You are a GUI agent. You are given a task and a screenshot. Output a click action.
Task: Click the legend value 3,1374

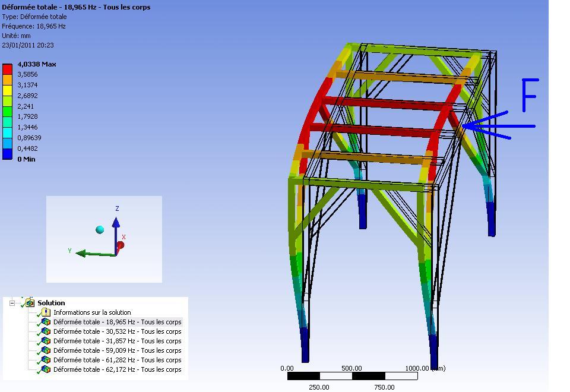pos(28,85)
